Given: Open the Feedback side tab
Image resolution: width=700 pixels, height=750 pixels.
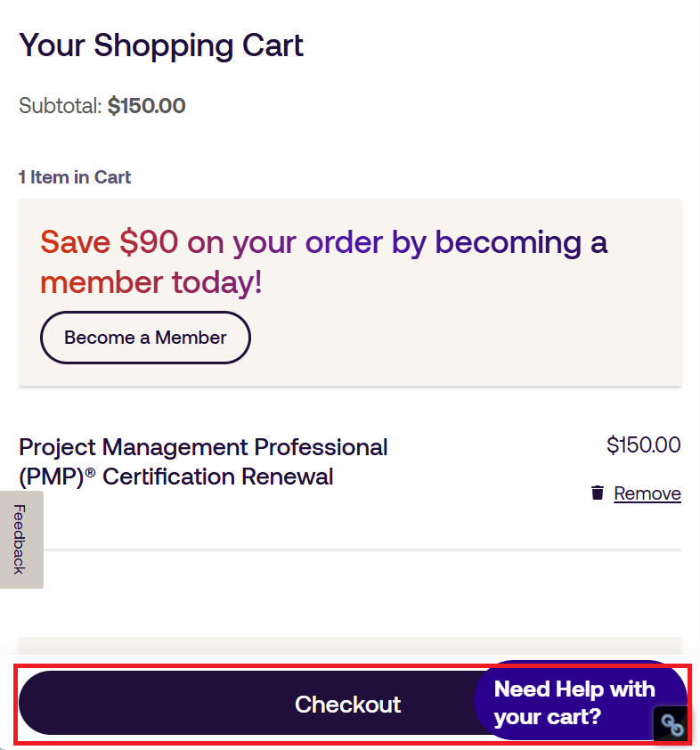Looking at the screenshot, I should point(20,540).
